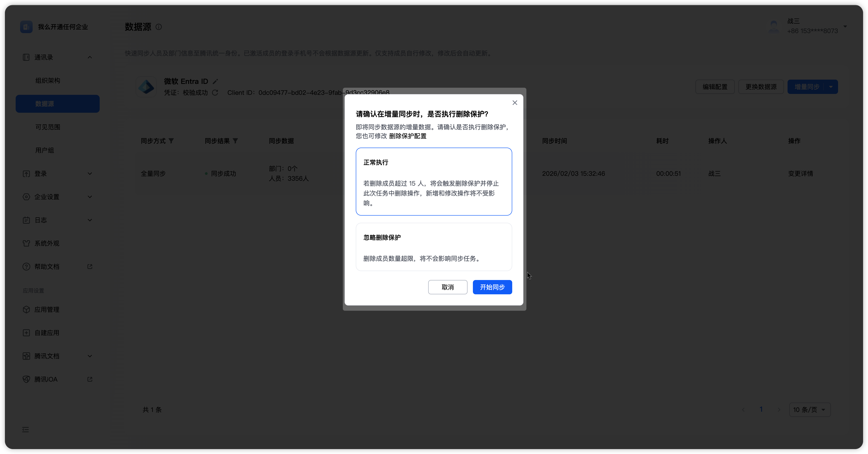Open the 删除保护配置 link
The image size is (868, 454).
click(x=407, y=136)
